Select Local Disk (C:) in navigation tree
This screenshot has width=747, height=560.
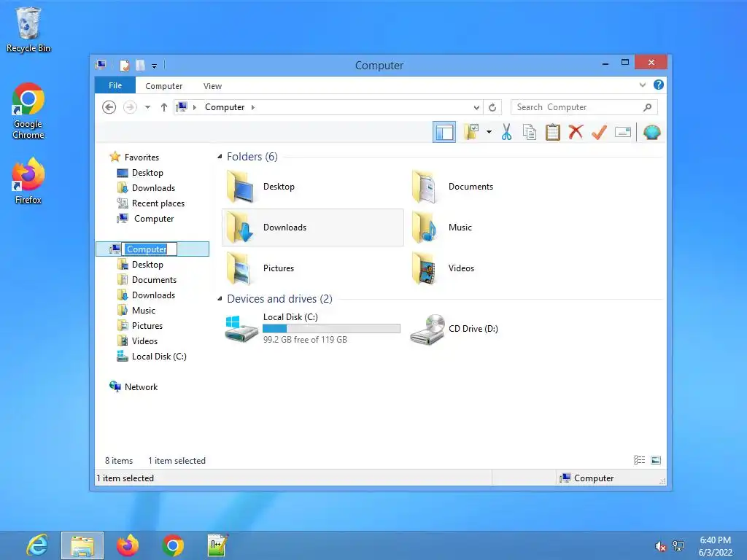coord(159,356)
